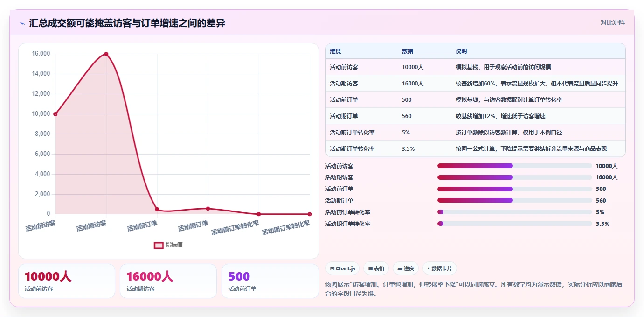The image size is (644, 317).
Task: Toggle the 指标值 legend entry under the chart
Action: pyautogui.click(x=168, y=245)
